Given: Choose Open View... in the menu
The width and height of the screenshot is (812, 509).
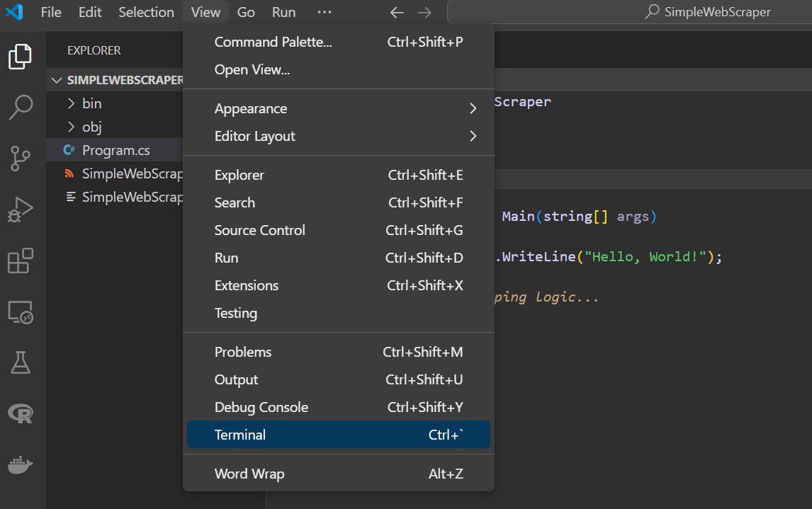Looking at the screenshot, I should pos(339,69).
